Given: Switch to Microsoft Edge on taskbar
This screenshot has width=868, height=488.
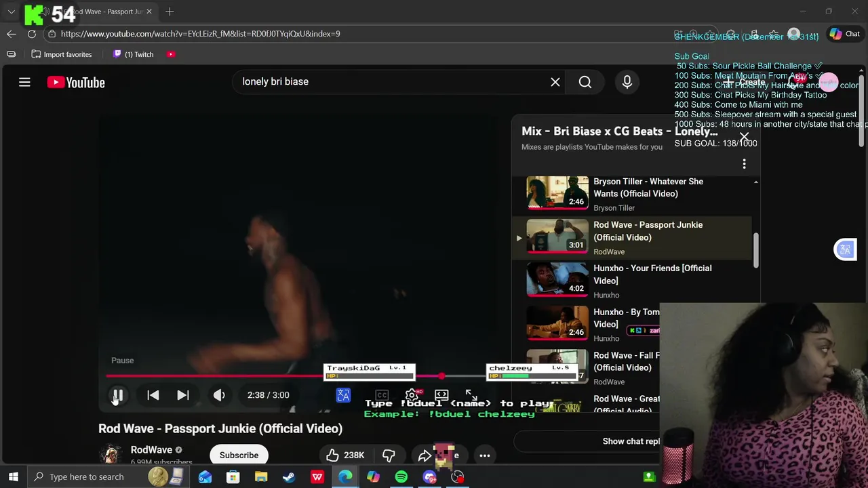Looking at the screenshot, I should [345, 477].
